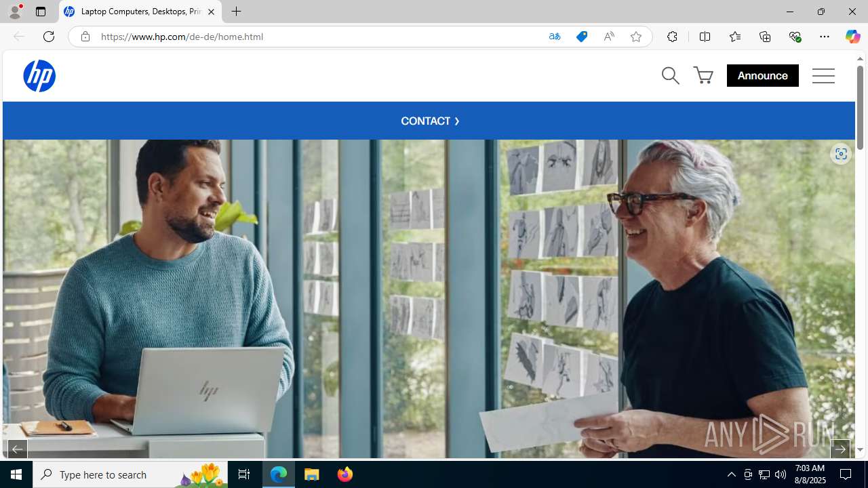Open the site search magnifier
This screenshot has height=488, width=868.
670,75
